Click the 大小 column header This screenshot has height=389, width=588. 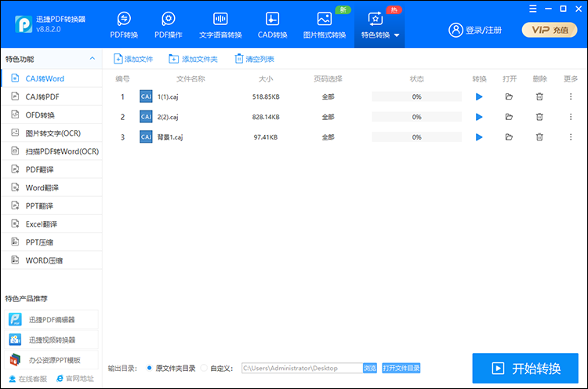pyautogui.click(x=266, y=78)
